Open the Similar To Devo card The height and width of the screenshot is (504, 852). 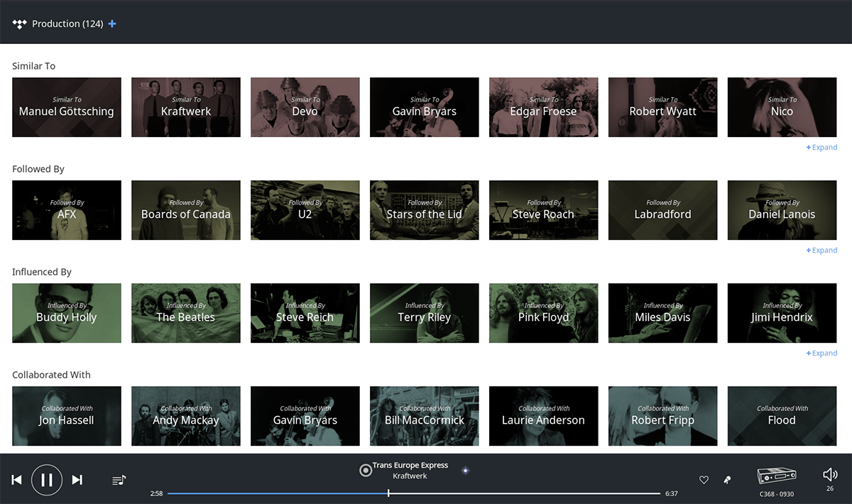coord(305,107)
